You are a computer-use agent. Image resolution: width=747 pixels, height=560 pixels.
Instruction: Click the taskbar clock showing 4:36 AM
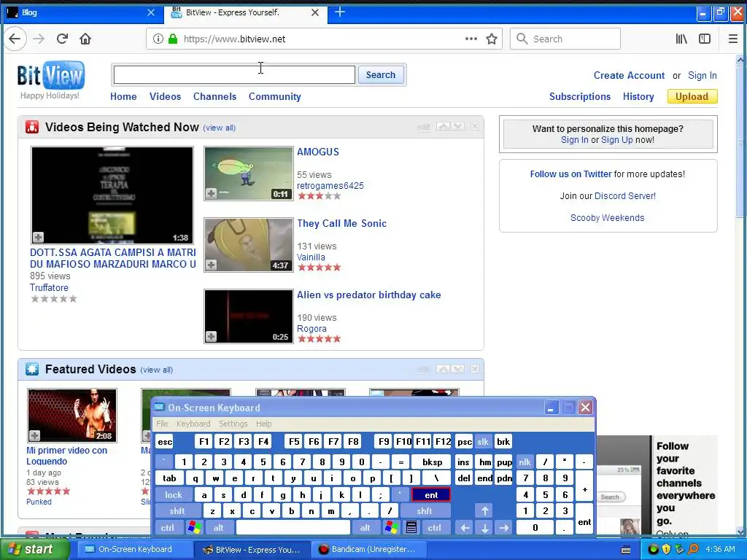tap(720, 549)
